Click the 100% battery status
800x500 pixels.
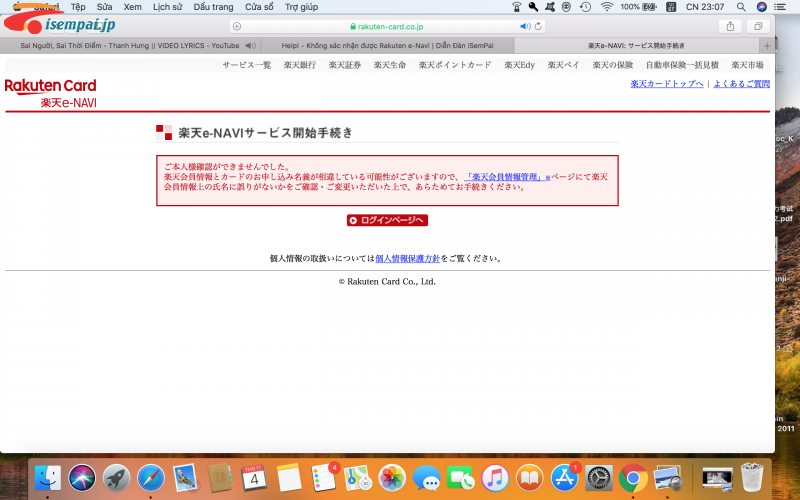(638, 7)
